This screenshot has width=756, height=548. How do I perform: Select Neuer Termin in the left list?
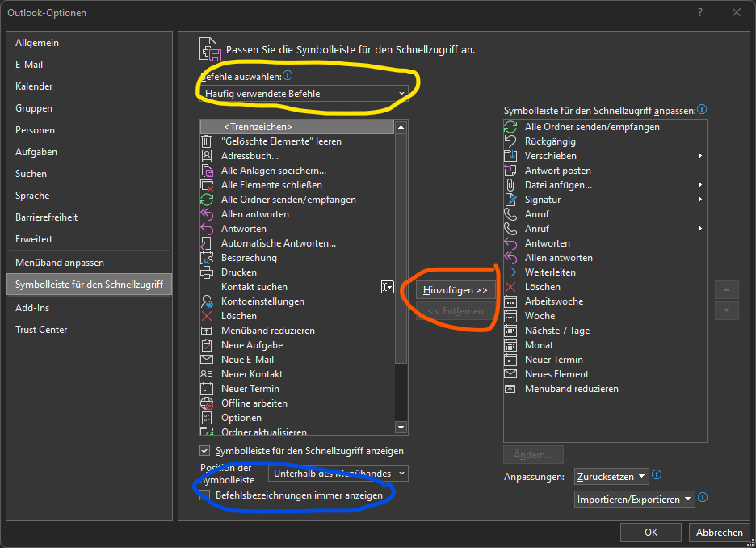297,388
